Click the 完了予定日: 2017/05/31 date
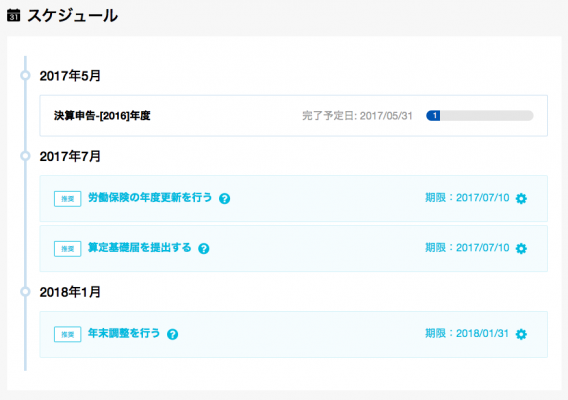568x400 pixels. point(357,116)
